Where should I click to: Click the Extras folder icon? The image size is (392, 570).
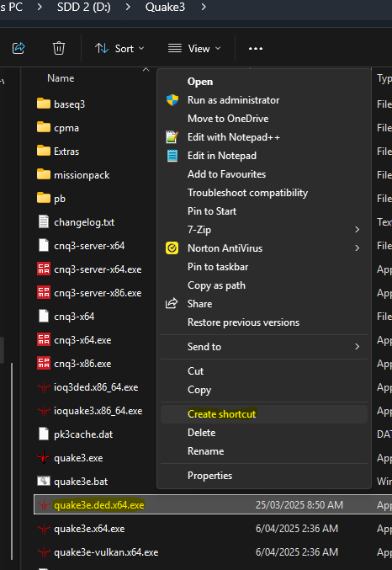44,151
